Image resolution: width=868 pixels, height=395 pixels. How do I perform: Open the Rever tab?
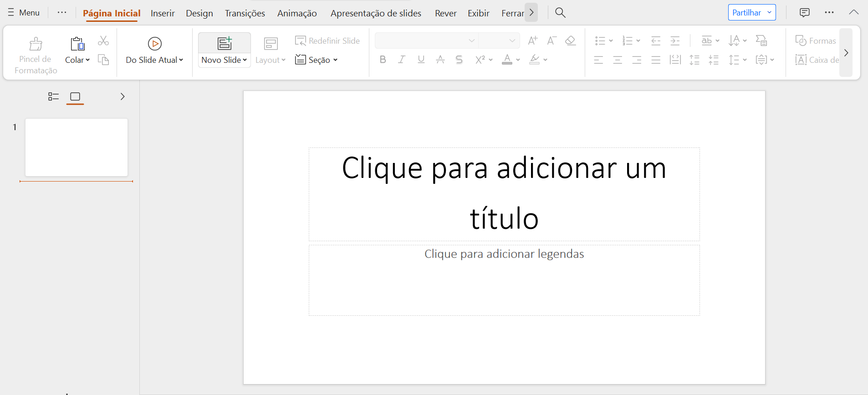pyautogui.click(x=446, y=13)
